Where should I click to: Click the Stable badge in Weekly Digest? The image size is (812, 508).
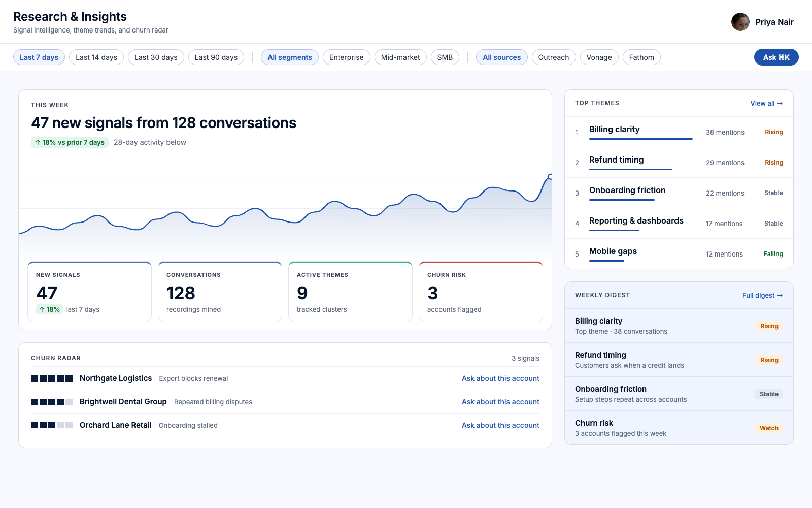point(769,394)
